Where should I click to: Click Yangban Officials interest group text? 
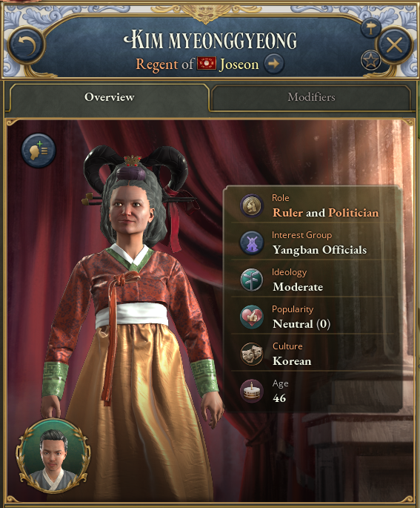(320, 250)
